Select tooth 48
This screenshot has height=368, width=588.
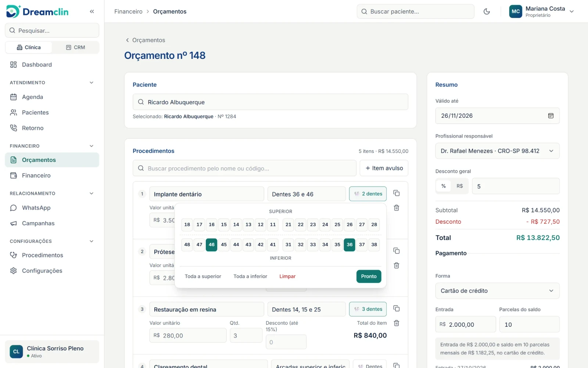tap(187, 245)
